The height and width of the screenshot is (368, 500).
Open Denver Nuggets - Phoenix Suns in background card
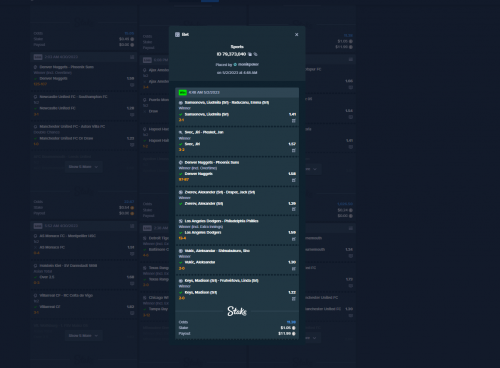coord(66,67)
